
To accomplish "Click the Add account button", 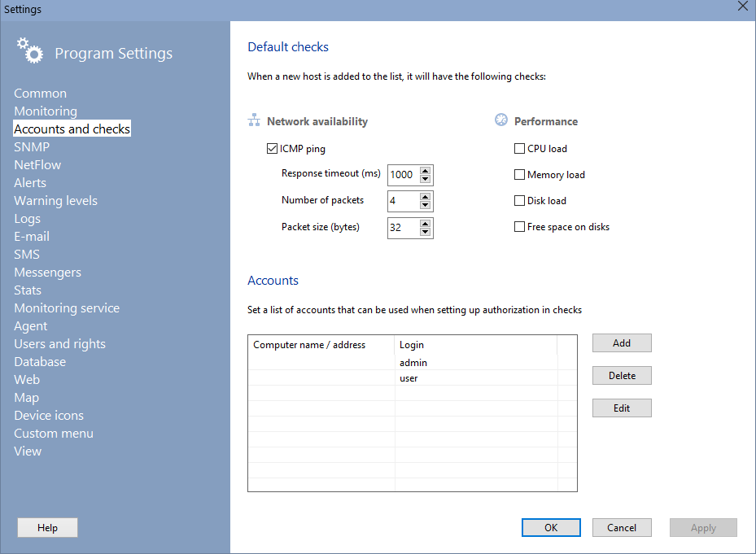I will [x=622, y=343].
